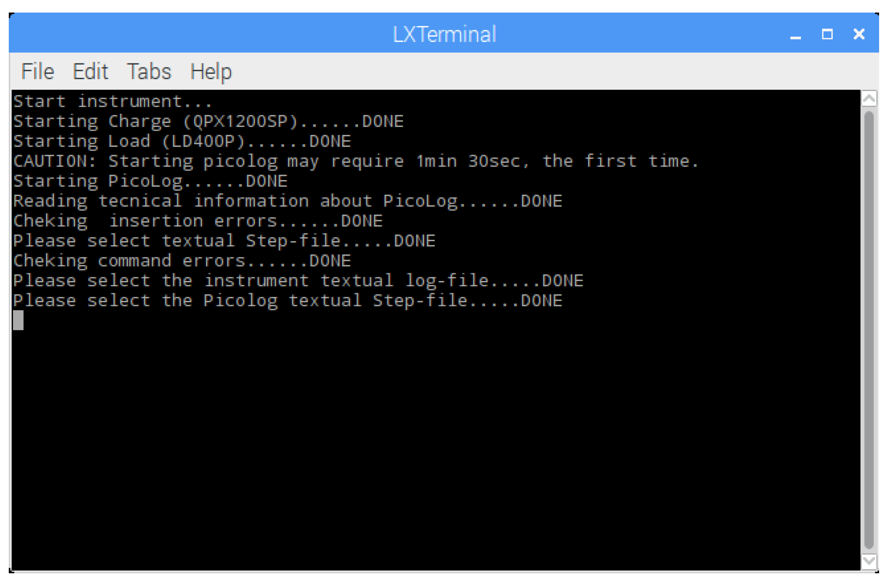The width and height of the screenshot is (886, 588).
Task: Open the Edit menu
Action: coord(90,71)
